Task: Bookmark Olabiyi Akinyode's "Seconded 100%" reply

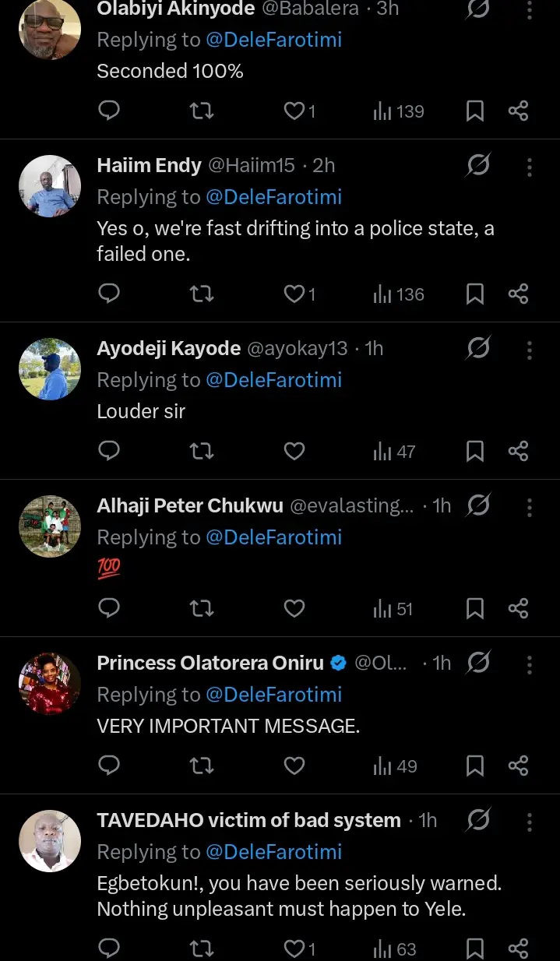Action: pos(474,111)
